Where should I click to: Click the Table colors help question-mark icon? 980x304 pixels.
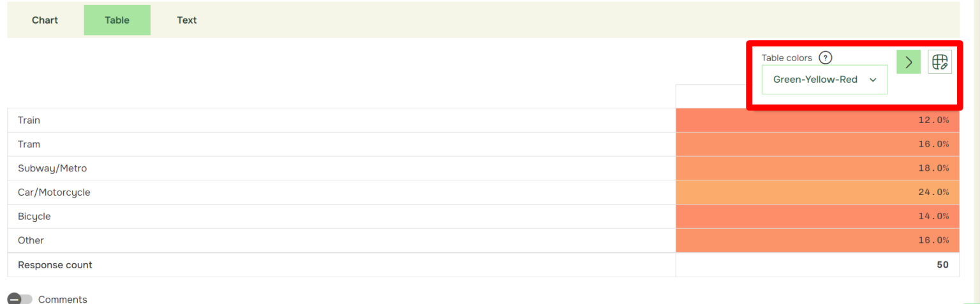(826, 57)
